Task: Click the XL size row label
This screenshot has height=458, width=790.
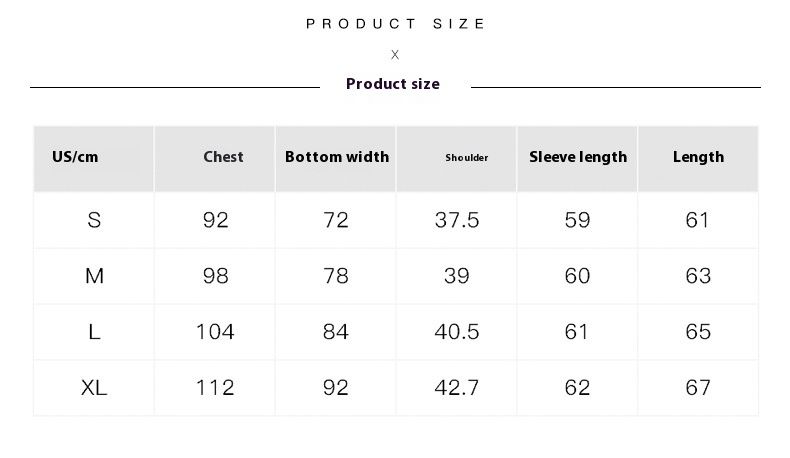Action: coord(94,388)
